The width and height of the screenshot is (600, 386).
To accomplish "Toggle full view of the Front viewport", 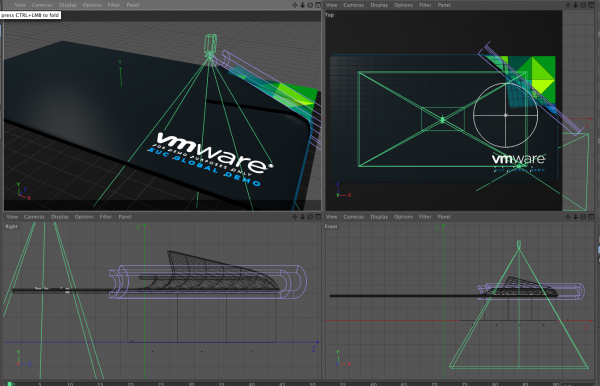I will pyautogui.click(x=591, y=217).
